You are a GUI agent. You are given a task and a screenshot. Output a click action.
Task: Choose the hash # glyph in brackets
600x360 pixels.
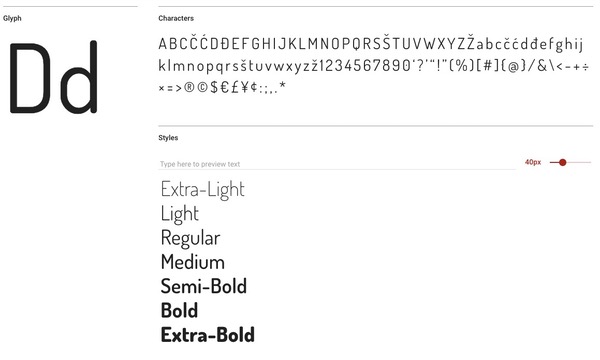pos(488,66)
